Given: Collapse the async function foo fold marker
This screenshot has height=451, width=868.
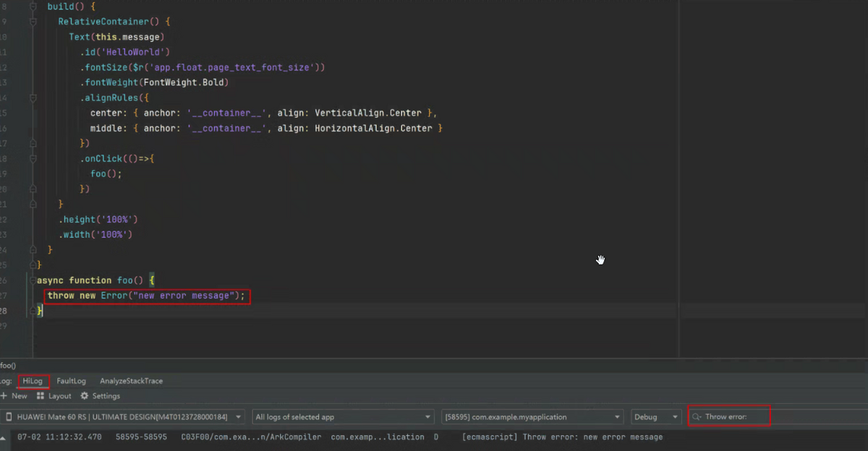Looking at the screenshot, I should (x=33, y=280).
